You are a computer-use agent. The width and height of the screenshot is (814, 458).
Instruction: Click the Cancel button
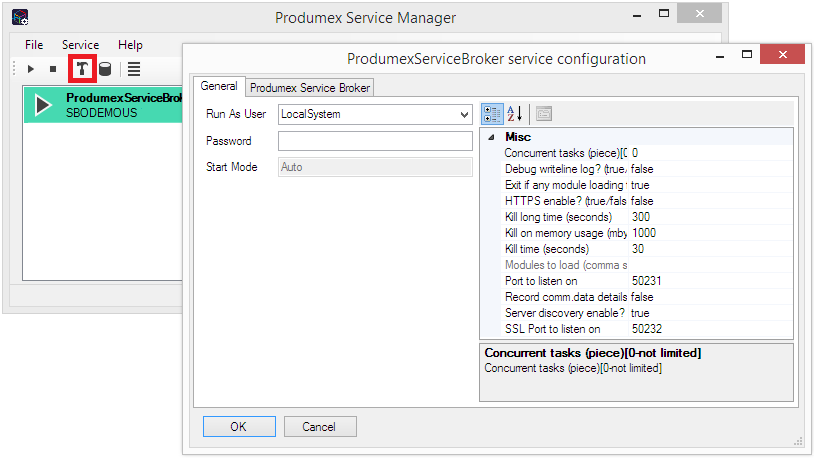320,427
